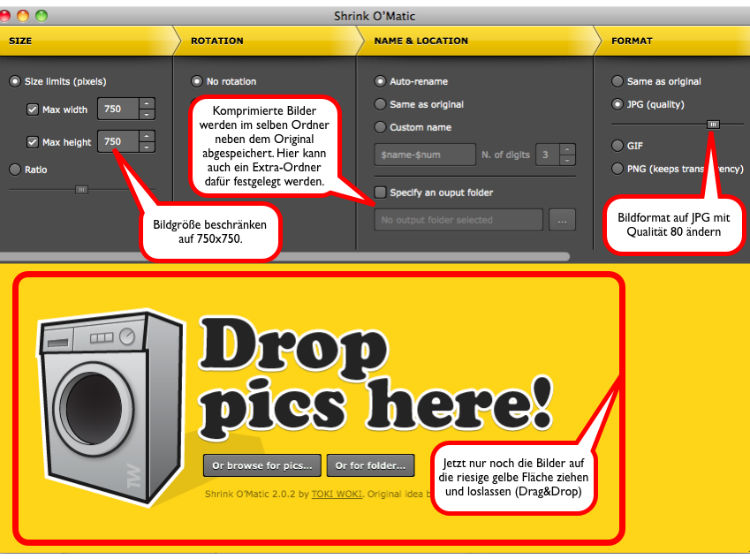Enable Specify an ouput folder checkbox
Image resolution: width=750 pixels, height=559 pixels.
[x=380, y=192]
